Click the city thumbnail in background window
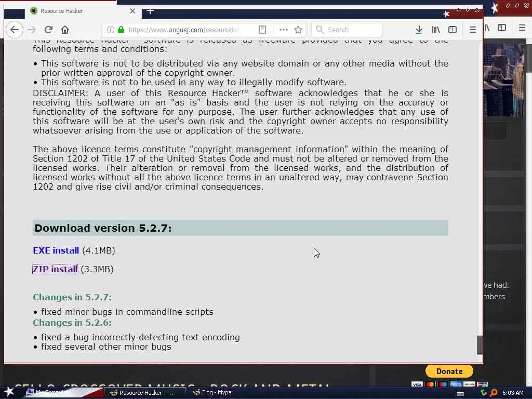Viewport: 532px width, 399px height. tap(503, 79)
